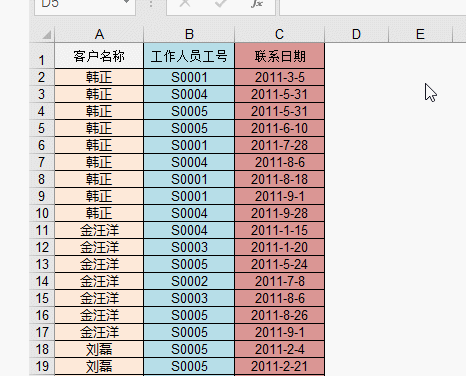466x376 pixels.
Task: Click cell S0004 in row 3
Action: (x=189, y=94)
